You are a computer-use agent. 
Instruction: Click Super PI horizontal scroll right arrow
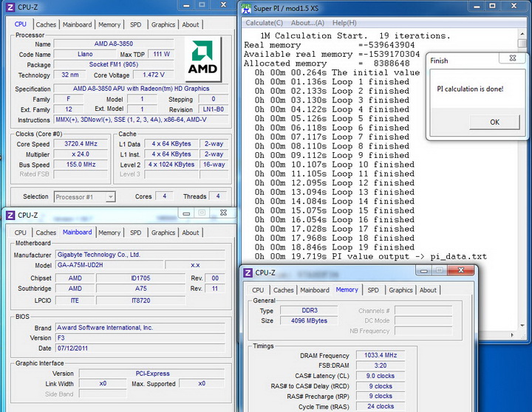[x=512, y=335]
